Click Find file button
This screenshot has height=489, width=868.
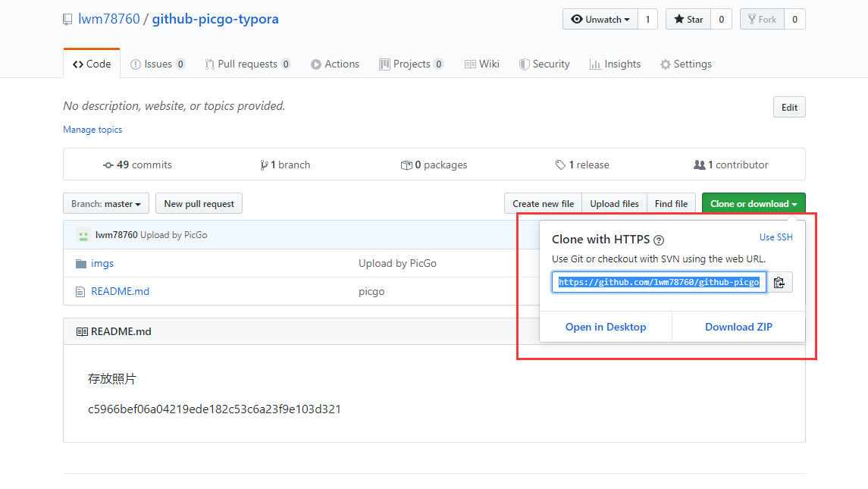671,204
